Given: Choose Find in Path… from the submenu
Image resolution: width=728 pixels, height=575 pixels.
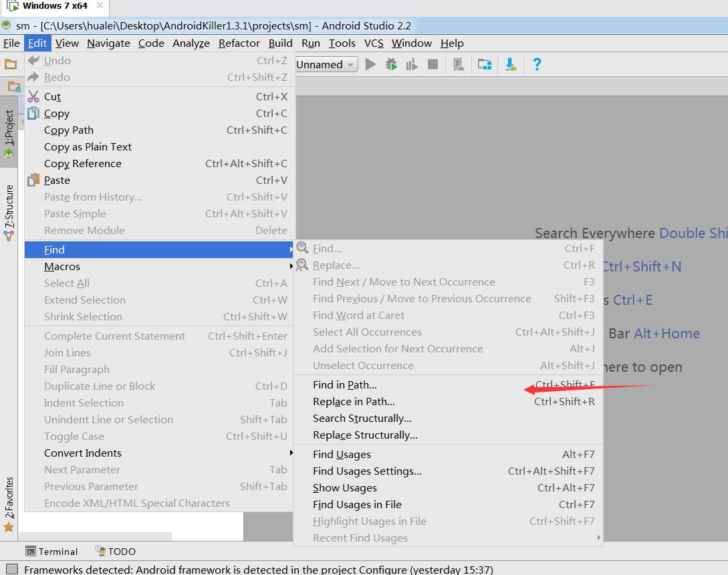Looking at the screenshot, I should point(449,384).
